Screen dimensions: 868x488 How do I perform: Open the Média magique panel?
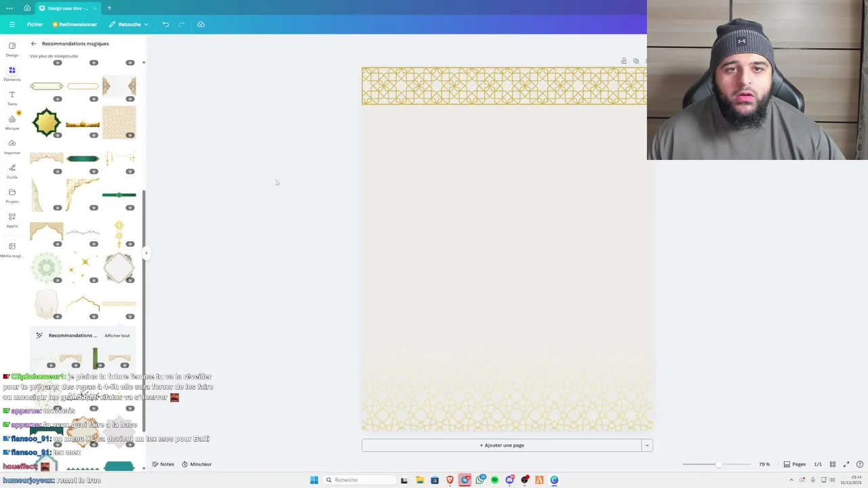pyautogui.click(x=12, y=249)
